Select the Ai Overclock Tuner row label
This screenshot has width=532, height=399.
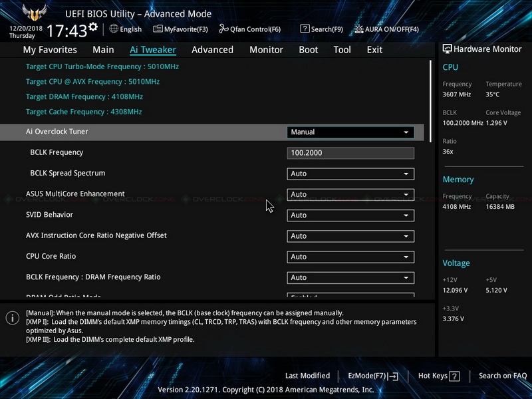[57, 132]
